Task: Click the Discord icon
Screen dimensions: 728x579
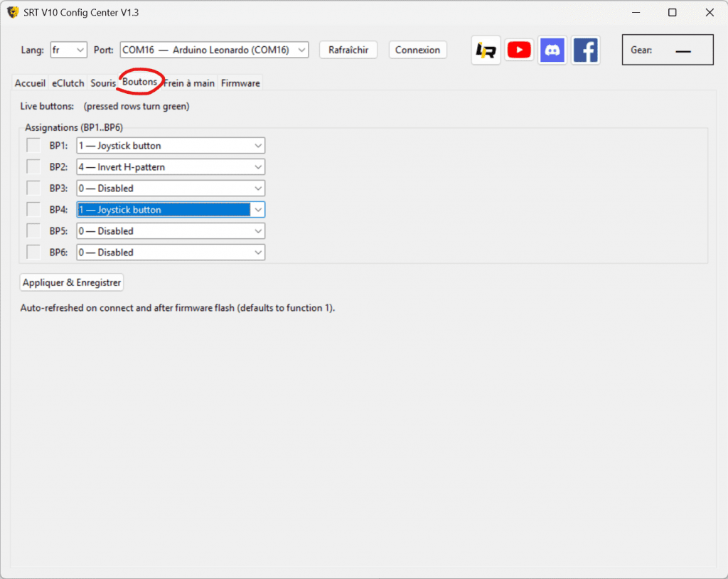Action: tap(552, 51)
